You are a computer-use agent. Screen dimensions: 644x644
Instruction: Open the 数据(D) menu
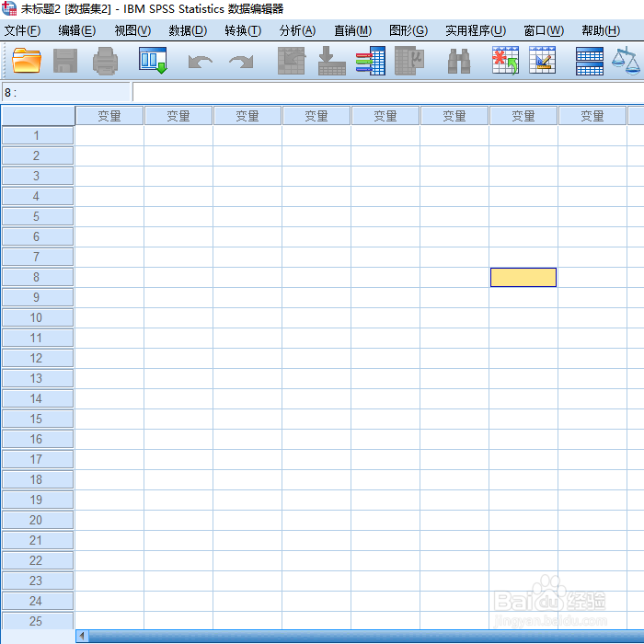[x=188, y=30]
